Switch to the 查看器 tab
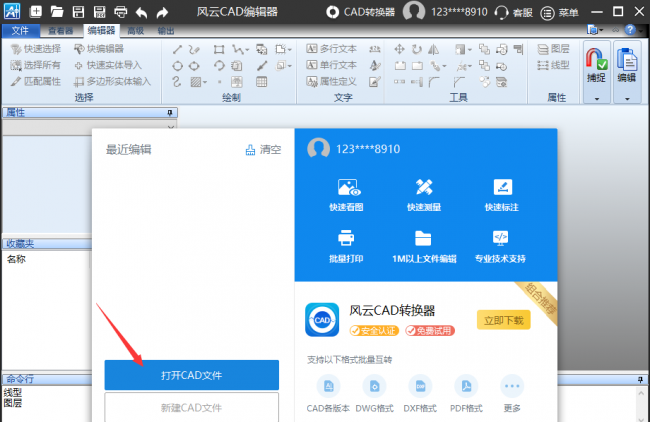650x422 pixels. pos(61,31)
